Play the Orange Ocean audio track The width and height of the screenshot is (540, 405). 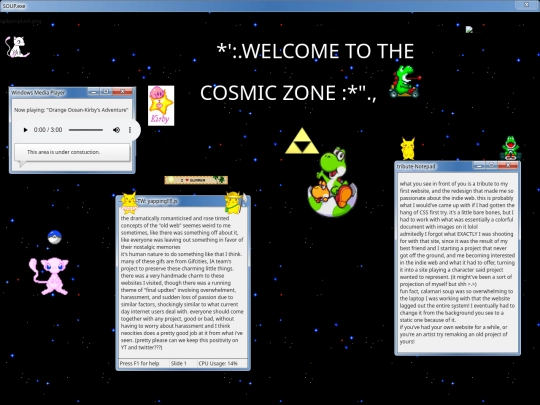25,130
